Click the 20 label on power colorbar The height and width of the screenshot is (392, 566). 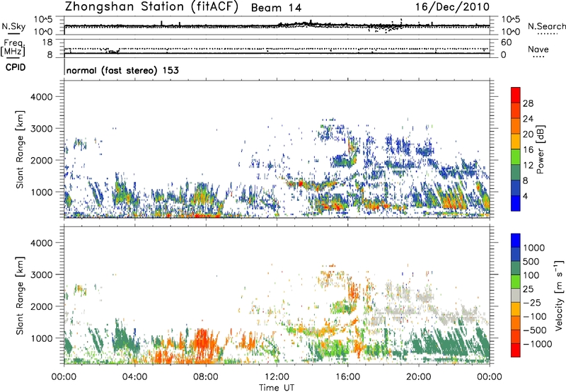click(x=528, y=134)
